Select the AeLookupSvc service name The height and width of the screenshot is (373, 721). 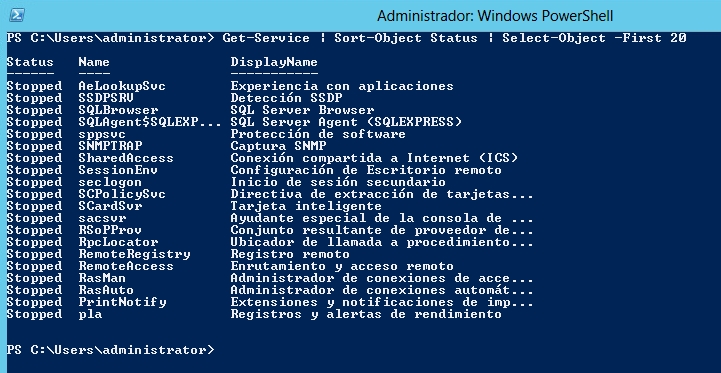point(122,86)
